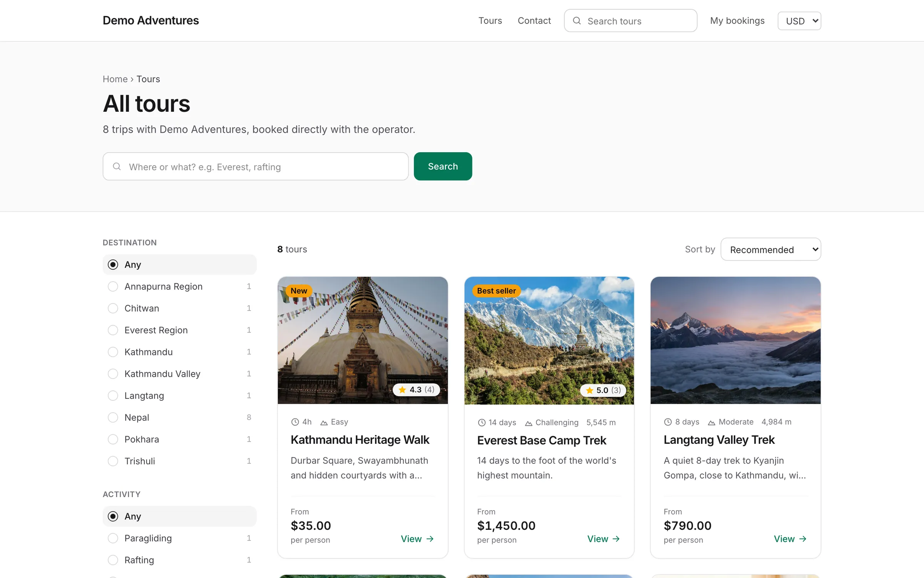Choose Everest Region destination filter
Screen dimensions: 924x578
(x=179, y=330)
